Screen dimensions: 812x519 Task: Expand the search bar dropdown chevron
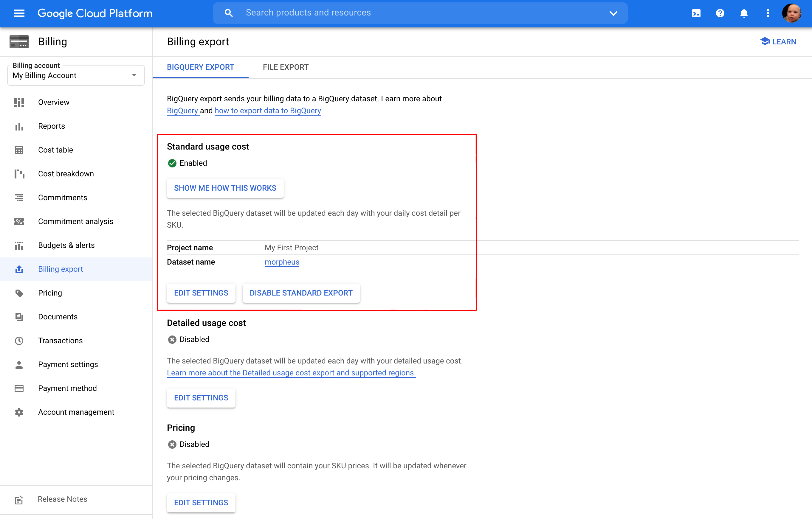[613, 13]
